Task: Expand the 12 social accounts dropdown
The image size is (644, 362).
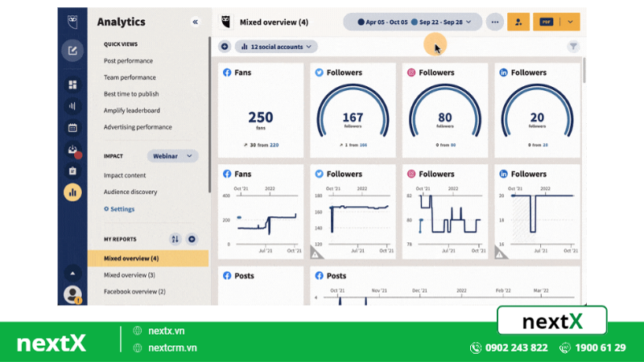Action: [x=276, y=47]
